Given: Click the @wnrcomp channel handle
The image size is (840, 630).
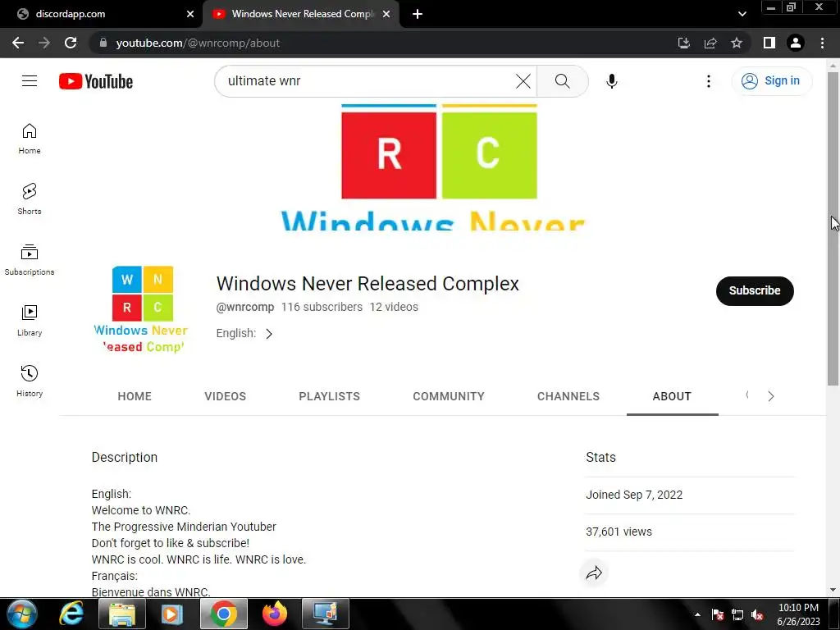Looking at the screenshot, I should 244,307.
